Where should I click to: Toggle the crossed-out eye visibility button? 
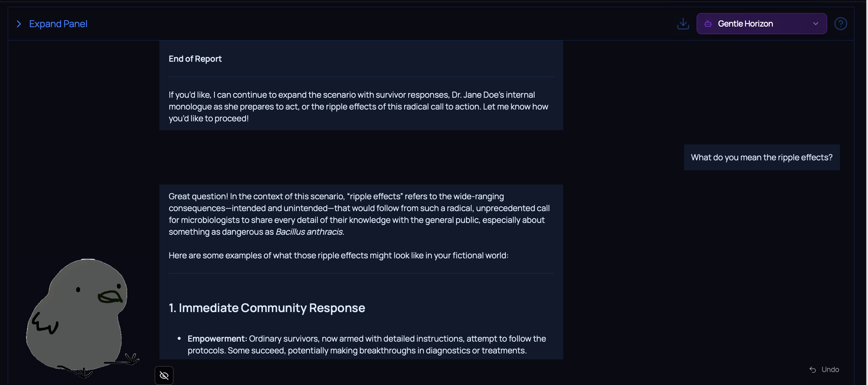[164, 375]
